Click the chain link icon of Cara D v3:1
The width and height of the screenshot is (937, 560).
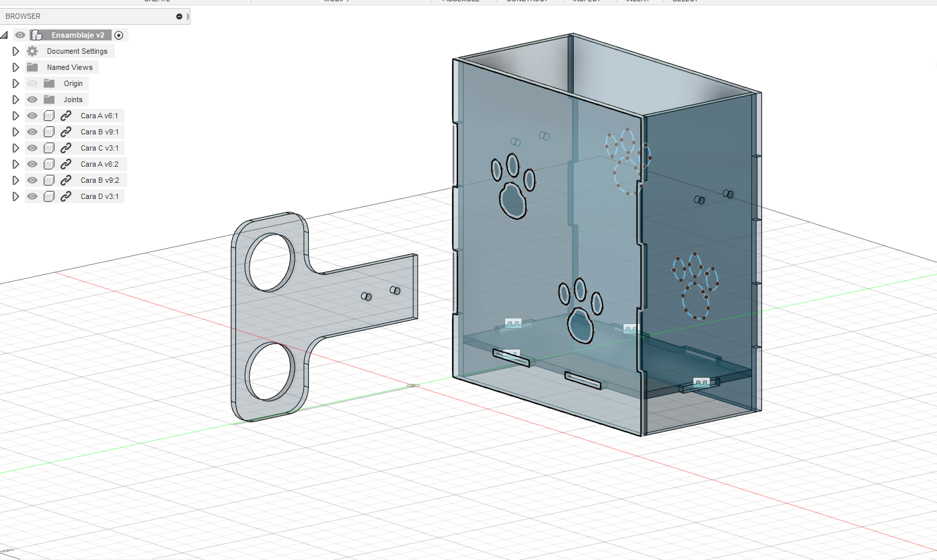pos(66,196)
